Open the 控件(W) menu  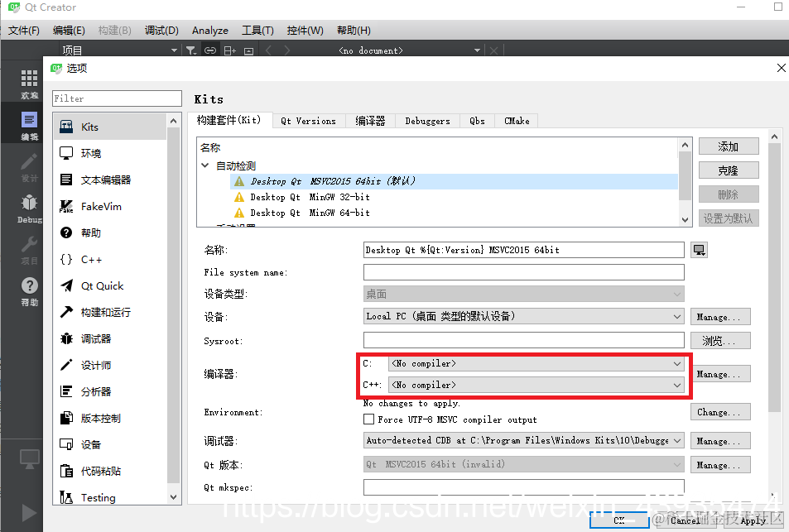(305, 30)
